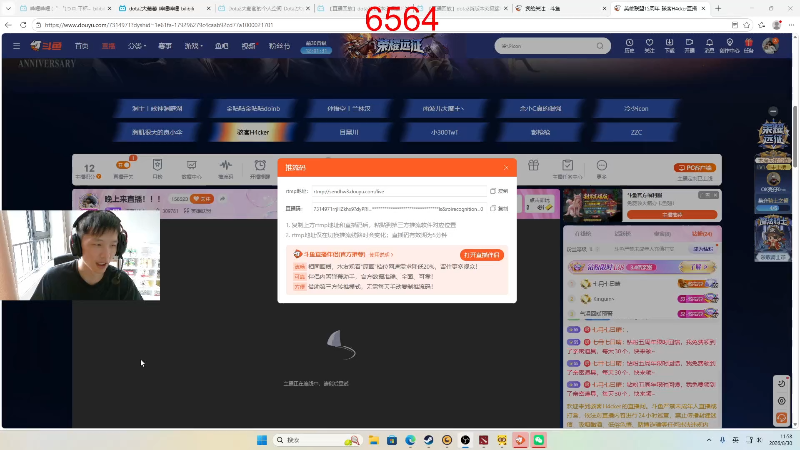800x450 pixels.
Task: Open the view-more link in companion section
Action: coord(381,254)
